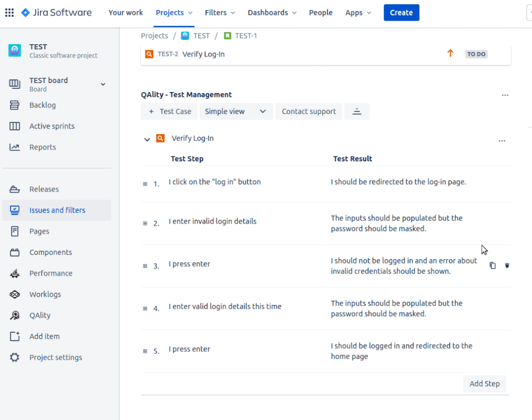This screenshot has width=532, height=420.
Task: Collapse the Verify Log-In test case
Action: point(147,139)
